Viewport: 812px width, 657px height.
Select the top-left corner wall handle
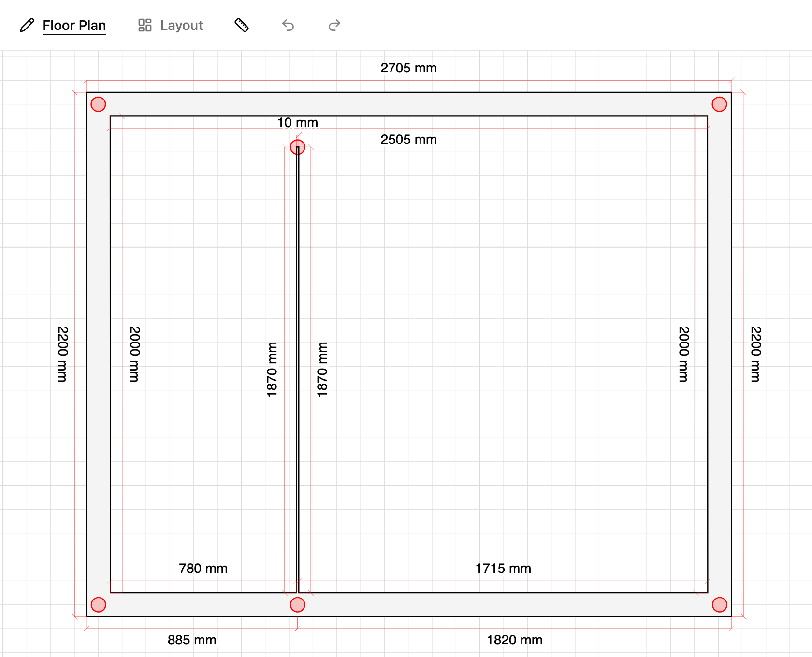99,104
